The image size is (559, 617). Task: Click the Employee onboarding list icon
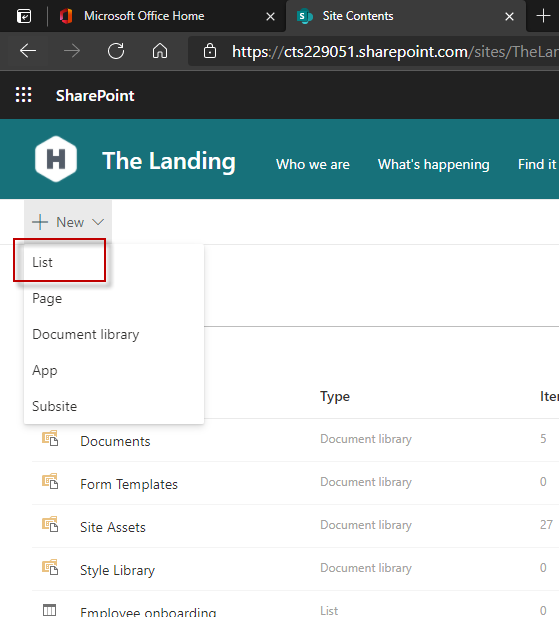click(50, 610)
